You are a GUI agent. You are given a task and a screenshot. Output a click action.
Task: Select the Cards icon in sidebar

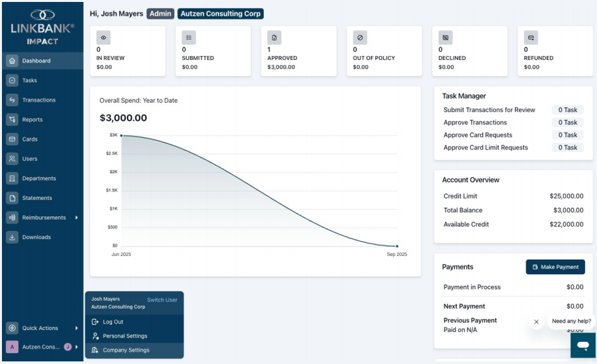point(12,139)
